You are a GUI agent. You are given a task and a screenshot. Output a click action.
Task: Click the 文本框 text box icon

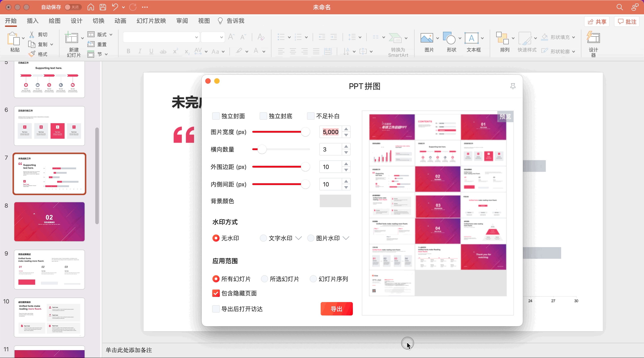[472, 38]
